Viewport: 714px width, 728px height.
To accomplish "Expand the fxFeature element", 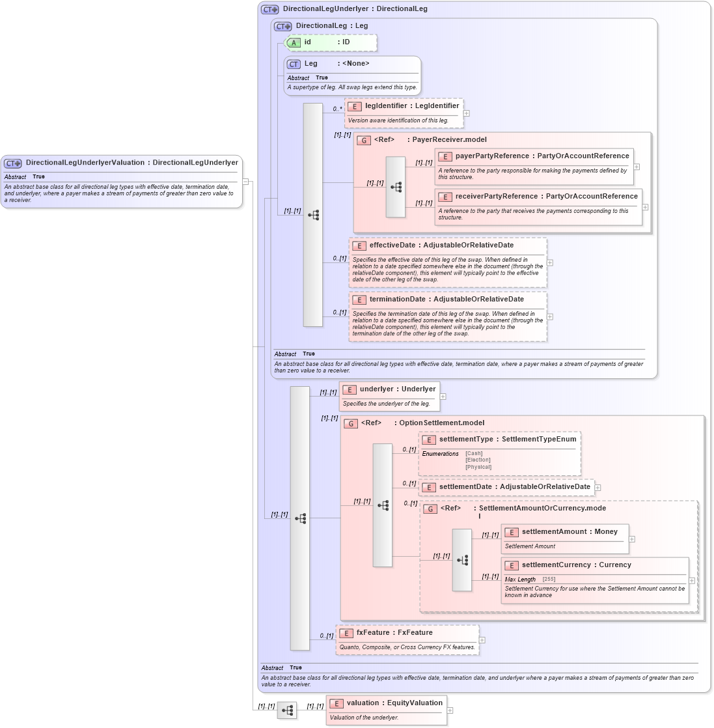I will (482, 640).
